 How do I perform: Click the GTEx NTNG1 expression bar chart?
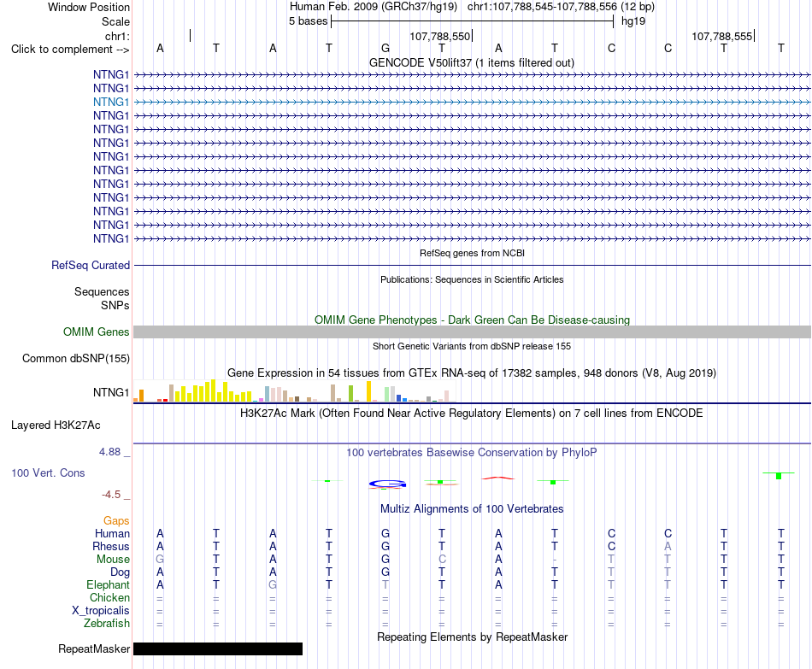(293, 391)
